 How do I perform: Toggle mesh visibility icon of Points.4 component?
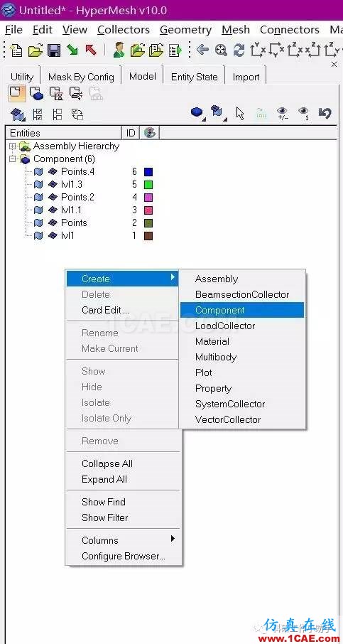point(53,172)
